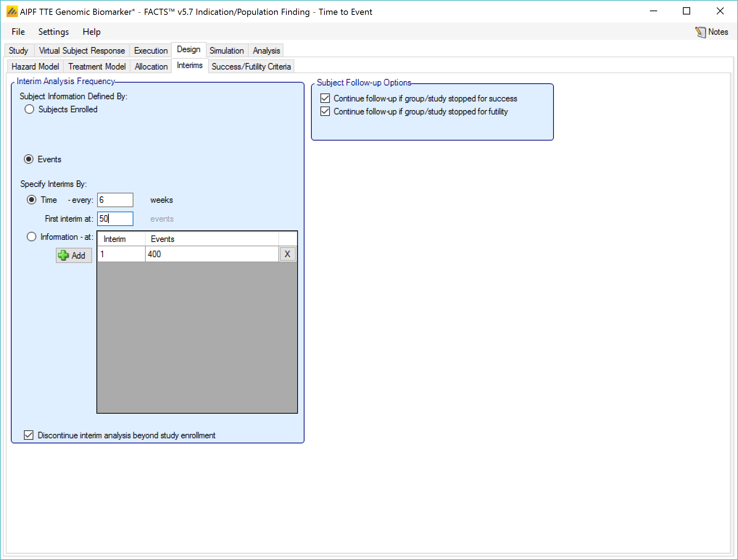Open the Hazard Model sub-tab
Viewport: 738px width, 560px height.
pyautogui.click(x=35, y=67)
